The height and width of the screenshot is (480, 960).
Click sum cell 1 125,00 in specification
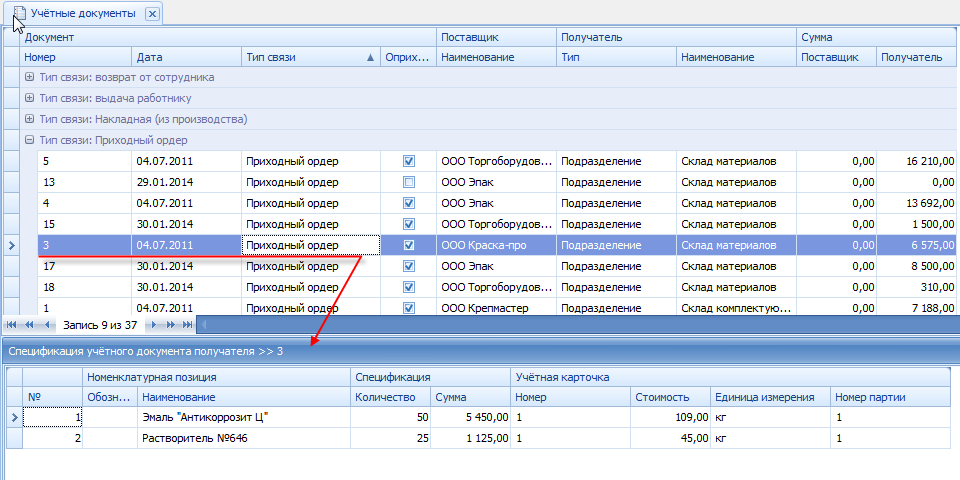(470, 438)
